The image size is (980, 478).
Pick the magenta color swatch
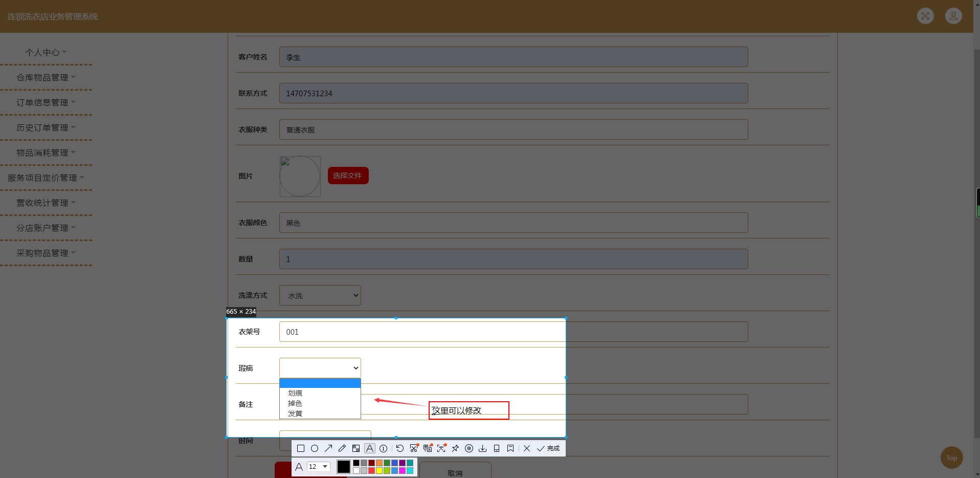pyautogui.click(x=402, y=471)
